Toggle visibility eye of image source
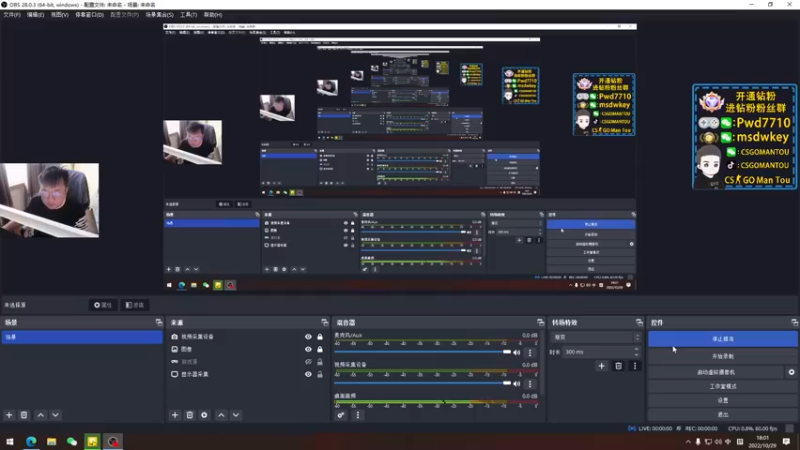This screenshot has height=450, width=800. [x=308, y=349]
